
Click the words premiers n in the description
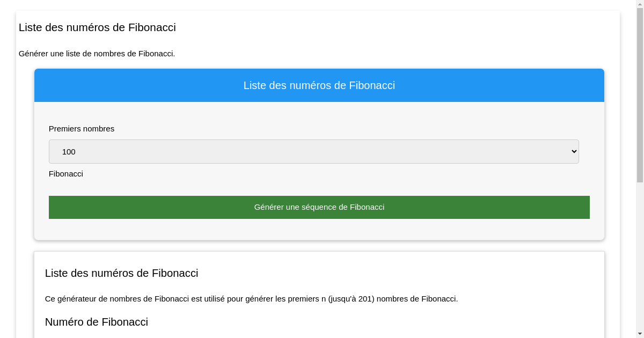pos(306,299)
